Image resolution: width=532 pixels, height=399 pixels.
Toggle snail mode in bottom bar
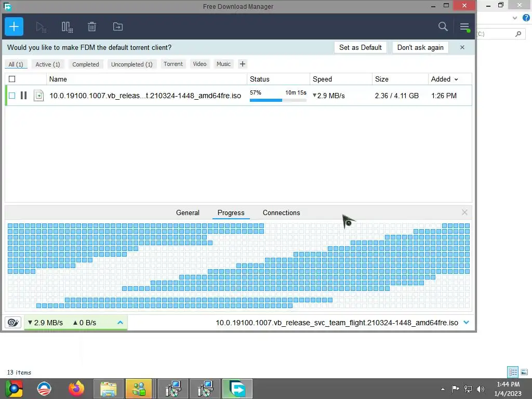[13, 322]
